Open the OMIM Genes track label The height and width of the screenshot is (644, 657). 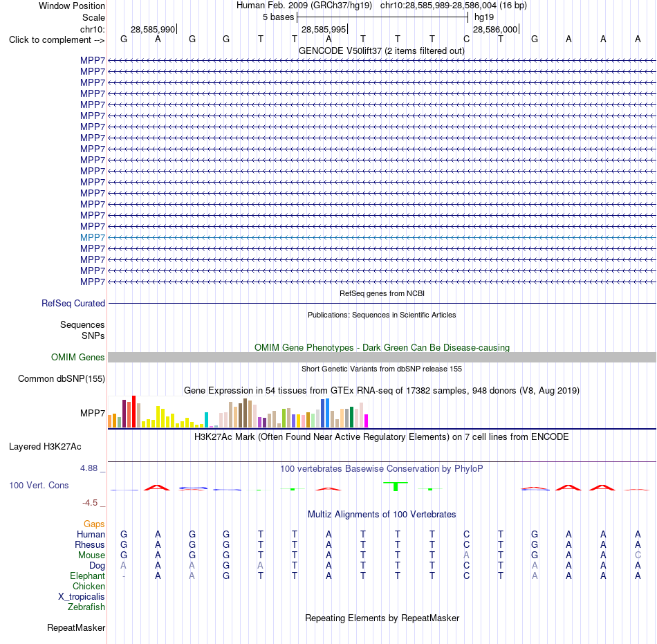(x=77, y=358)
